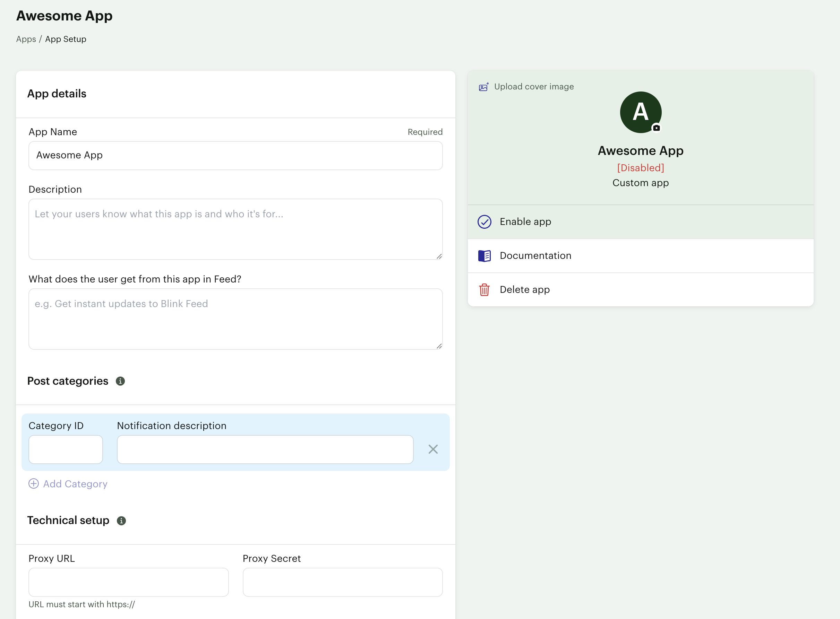Open the Post categories info icon
This screenshot has width=840, height=619.
pyautogui.click(x=120, y=381)
